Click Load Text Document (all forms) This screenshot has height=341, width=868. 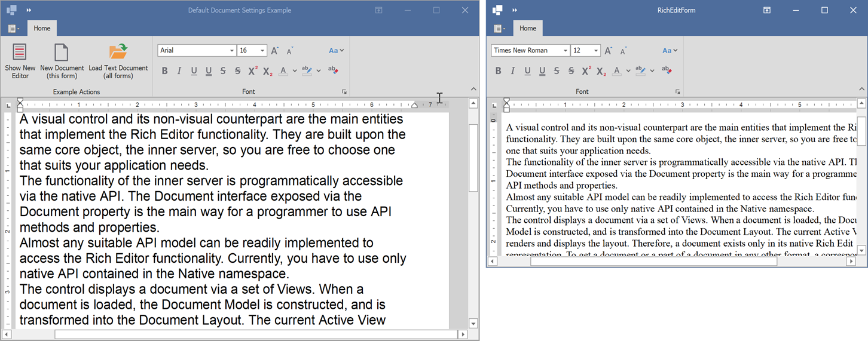pyautogui.click(x=118, y=61)
